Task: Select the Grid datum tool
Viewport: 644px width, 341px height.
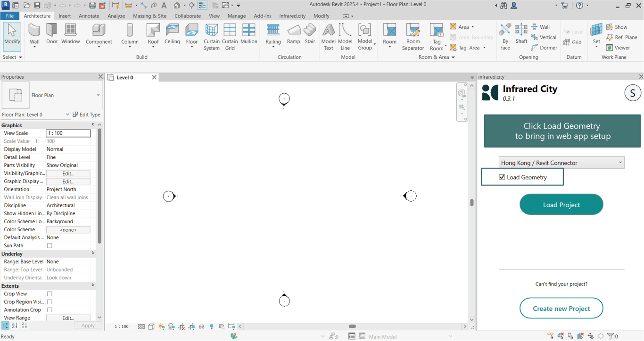Action: pyautogui.click(x=572, y=42)
